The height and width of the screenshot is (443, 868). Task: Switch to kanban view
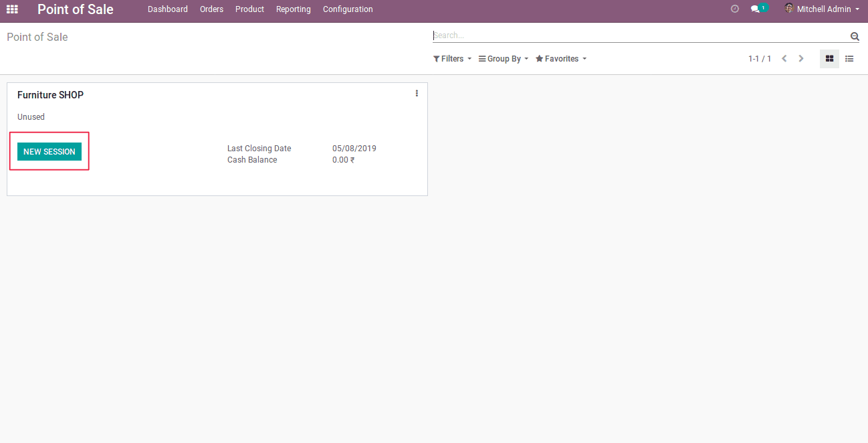coord(829,59)
